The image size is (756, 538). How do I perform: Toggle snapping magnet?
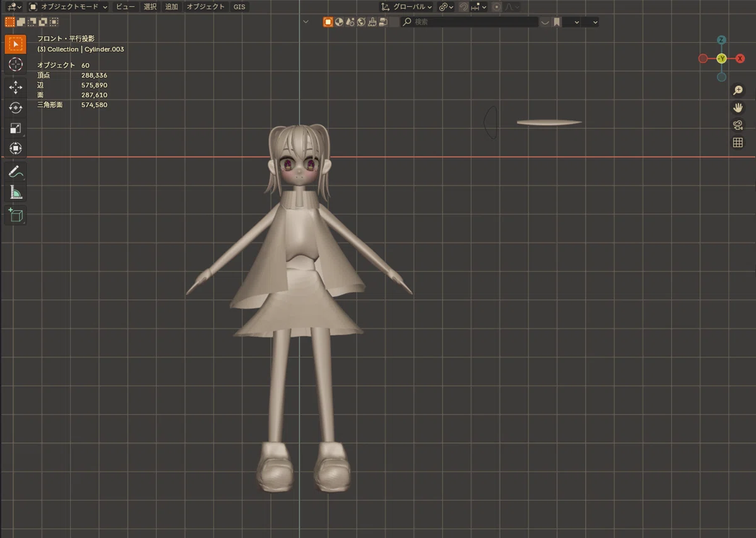463,6
